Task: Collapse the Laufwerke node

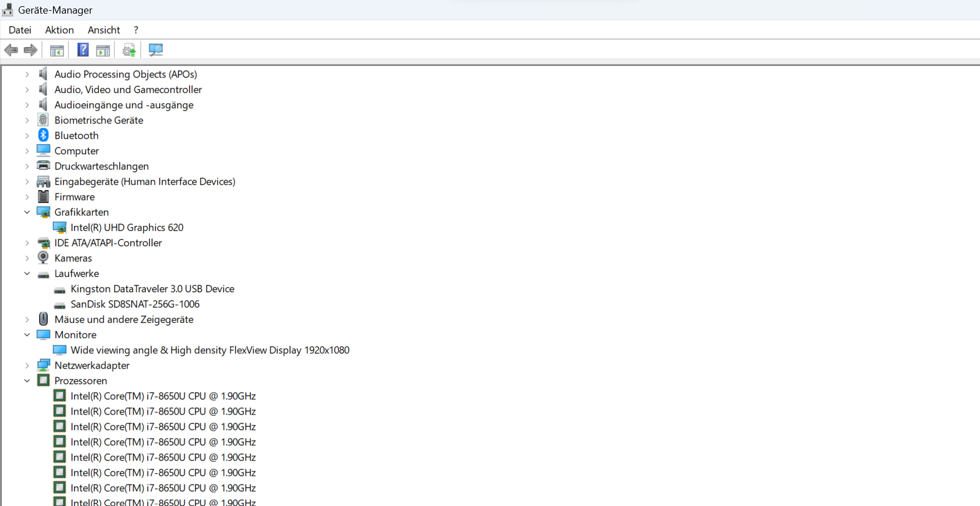Action: (x=27, y=273)
